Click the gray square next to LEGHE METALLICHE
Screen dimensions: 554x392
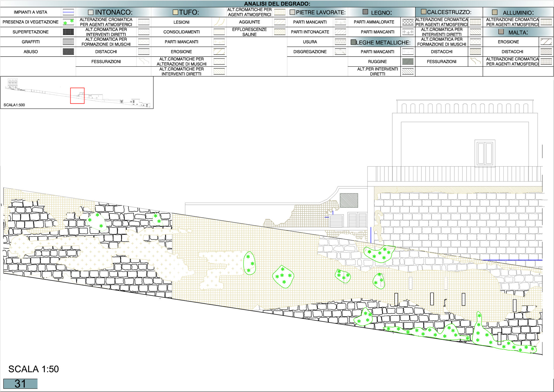353,42
